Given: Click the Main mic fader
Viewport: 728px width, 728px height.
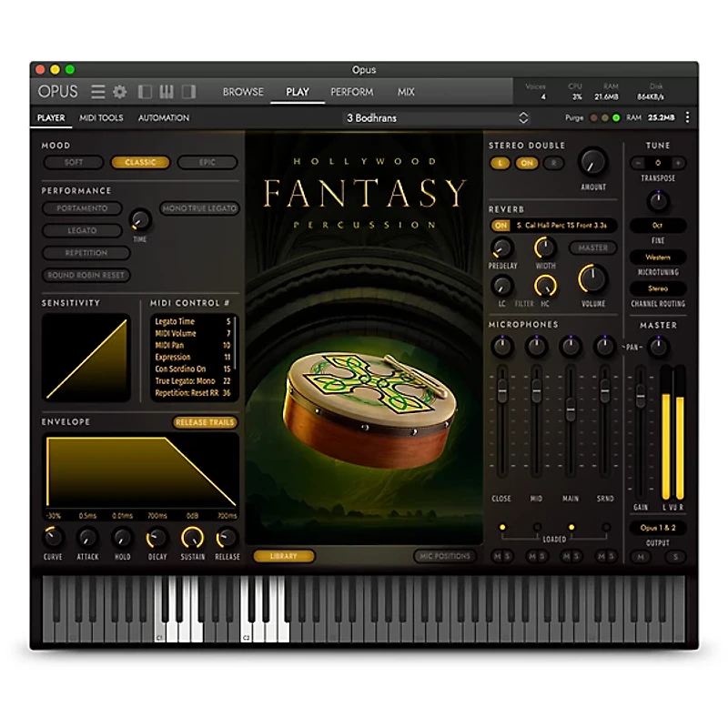Looking at the screenshot, I should click(x=571, y=410).
